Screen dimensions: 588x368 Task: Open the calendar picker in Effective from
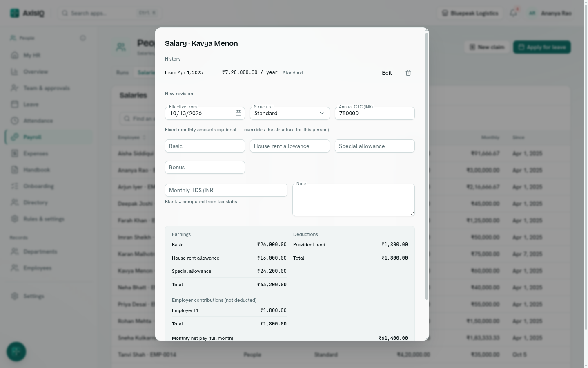coord(238,113)
